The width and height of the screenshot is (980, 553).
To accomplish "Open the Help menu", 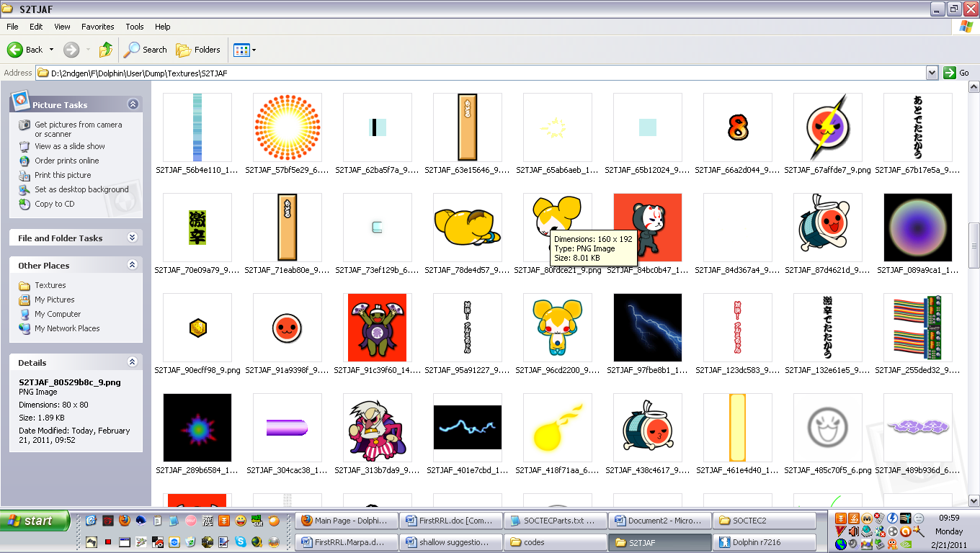I will (163, 27).
